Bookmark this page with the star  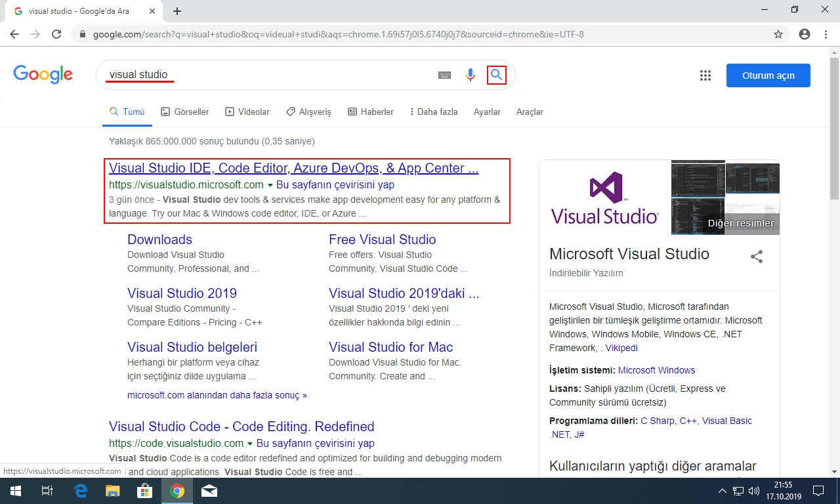(778, 34)
